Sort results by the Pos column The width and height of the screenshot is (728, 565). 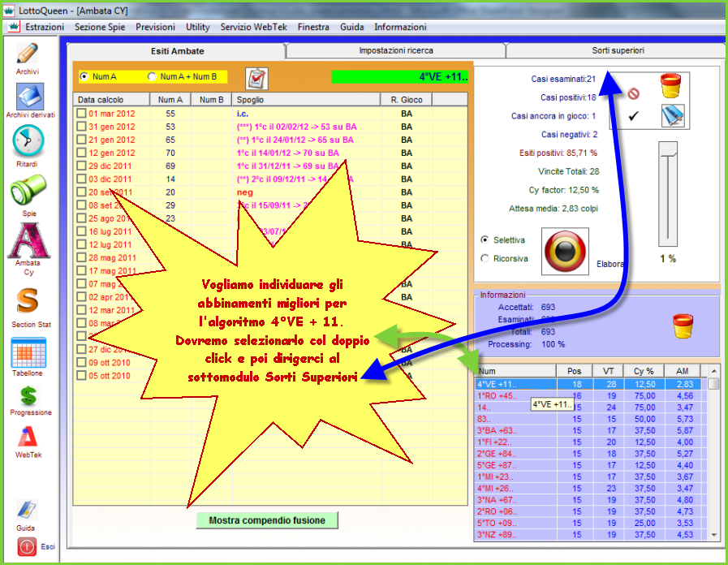pyautogui.click(x=575, y=371)
